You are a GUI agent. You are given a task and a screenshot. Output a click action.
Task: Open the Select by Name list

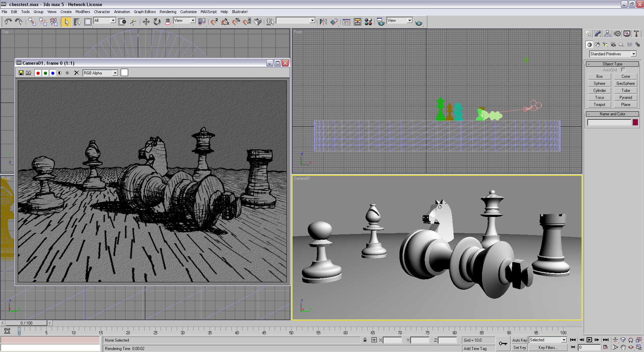77,22
